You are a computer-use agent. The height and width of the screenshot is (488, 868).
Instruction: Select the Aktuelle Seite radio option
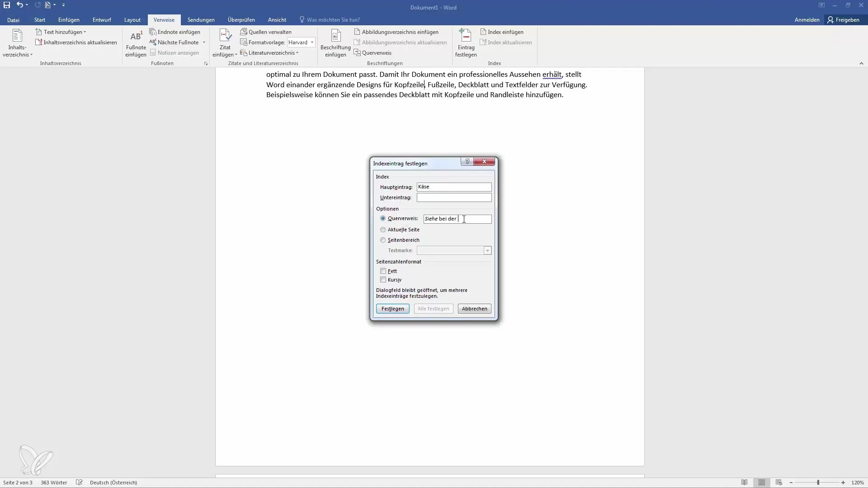(383, 230)
